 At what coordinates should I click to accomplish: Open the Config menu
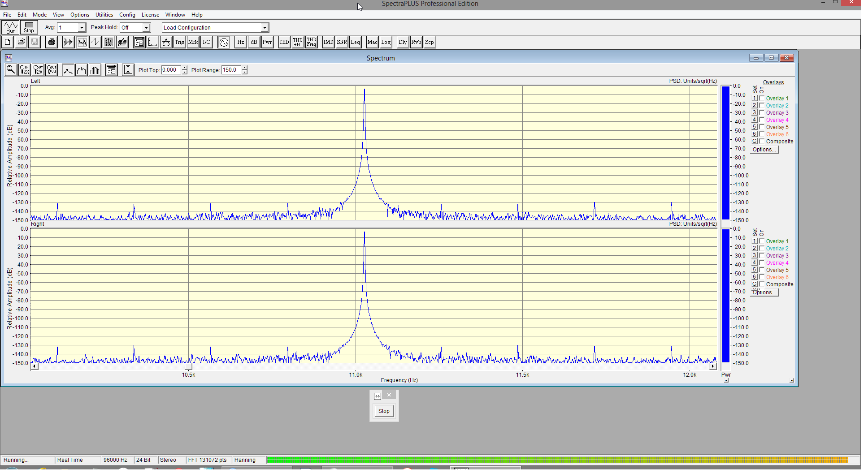(x=127, y=15)
